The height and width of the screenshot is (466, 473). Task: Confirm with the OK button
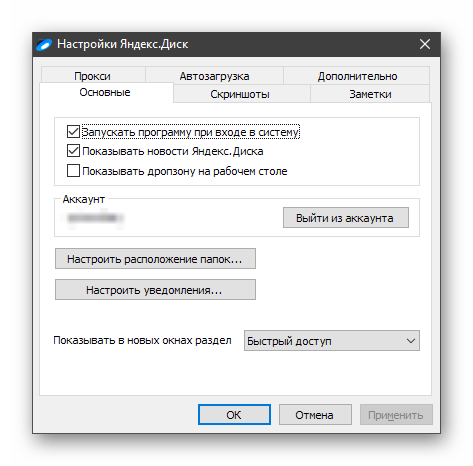click(234, 415)
